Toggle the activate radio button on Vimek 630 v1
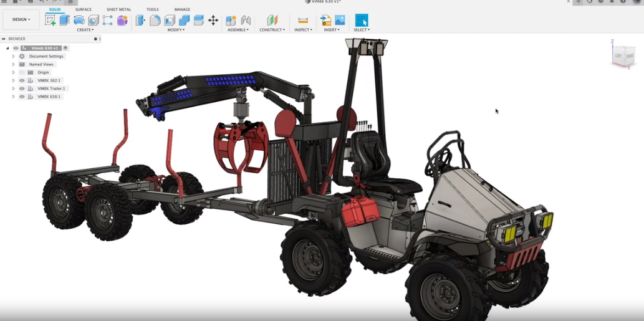 (65, 48)
